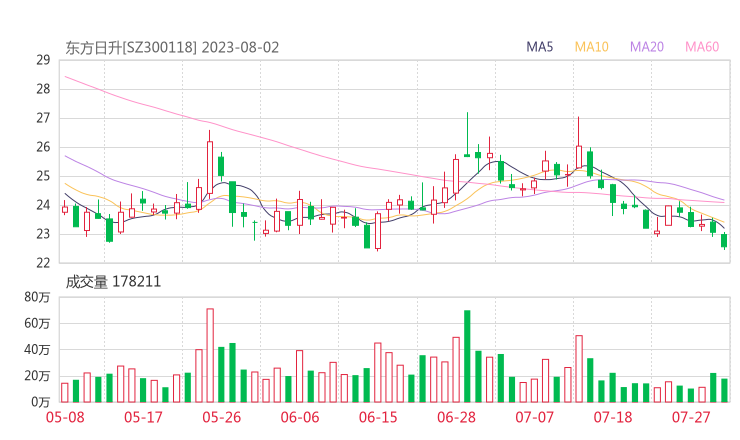Click the 05-08 date axis label

point(65,417)
